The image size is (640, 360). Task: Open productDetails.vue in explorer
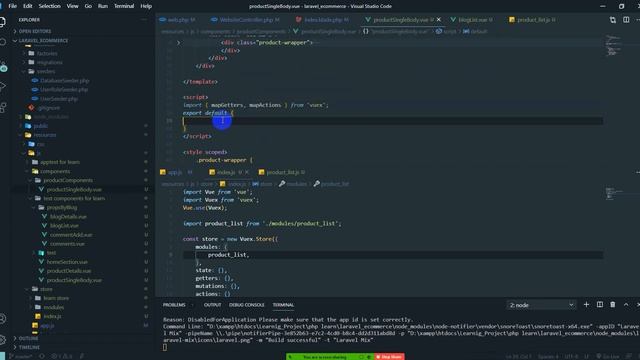69,271
